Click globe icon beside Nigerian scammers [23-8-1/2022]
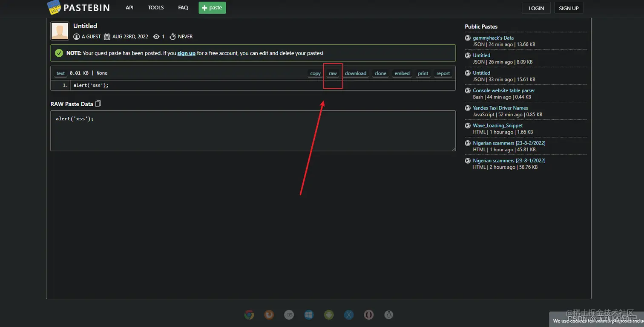Image resolution: width=644 pixels, height=327 pixels. 468,161
